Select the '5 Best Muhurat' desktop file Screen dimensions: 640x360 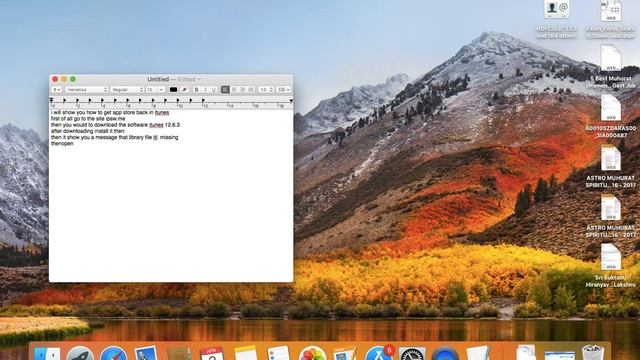611,67
